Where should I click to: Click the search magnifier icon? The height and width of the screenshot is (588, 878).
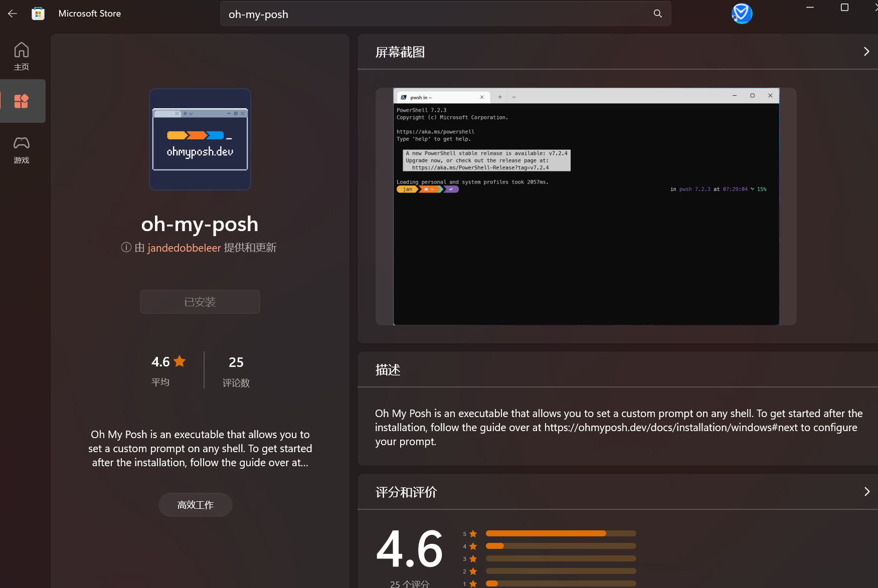[x=657, y=14]
